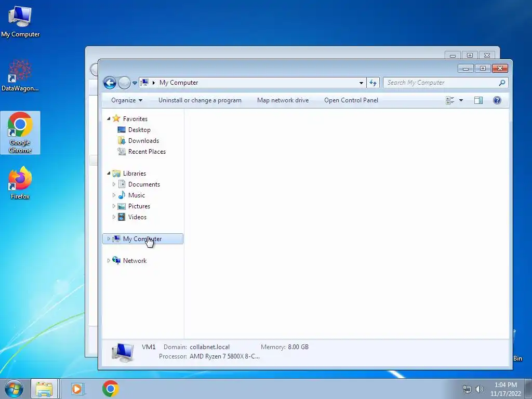Change your view icon in the toolbar

[450, 100]
